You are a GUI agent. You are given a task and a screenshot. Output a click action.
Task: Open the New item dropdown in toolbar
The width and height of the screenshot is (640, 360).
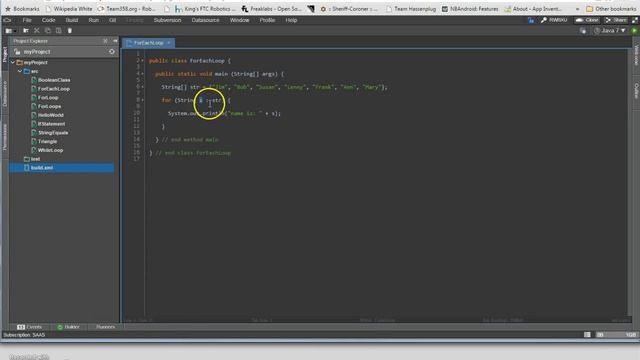coord(11,31)
